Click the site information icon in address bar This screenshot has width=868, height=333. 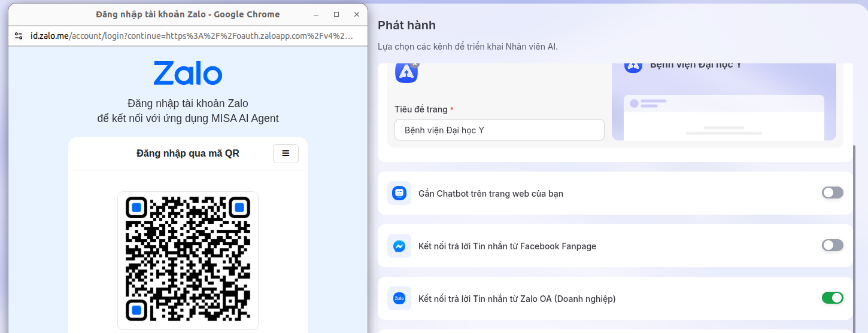pyautogui.click(x=19, y=36)
